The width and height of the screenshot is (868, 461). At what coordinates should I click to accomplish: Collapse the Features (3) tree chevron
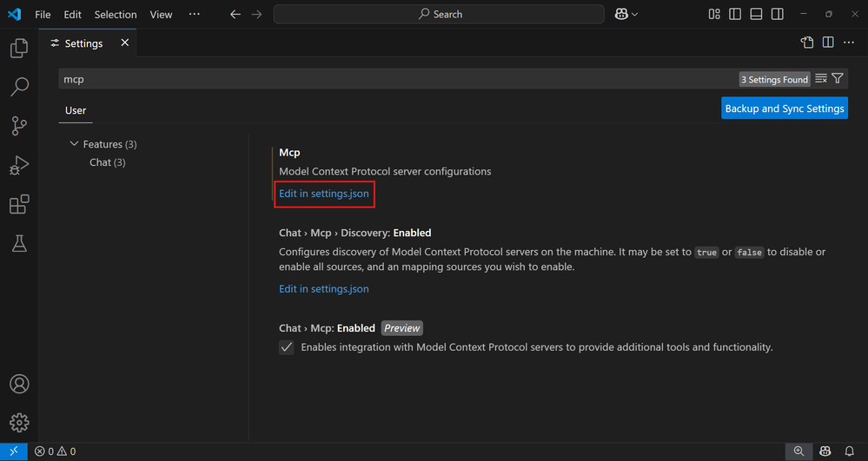[x=74, y=144]
